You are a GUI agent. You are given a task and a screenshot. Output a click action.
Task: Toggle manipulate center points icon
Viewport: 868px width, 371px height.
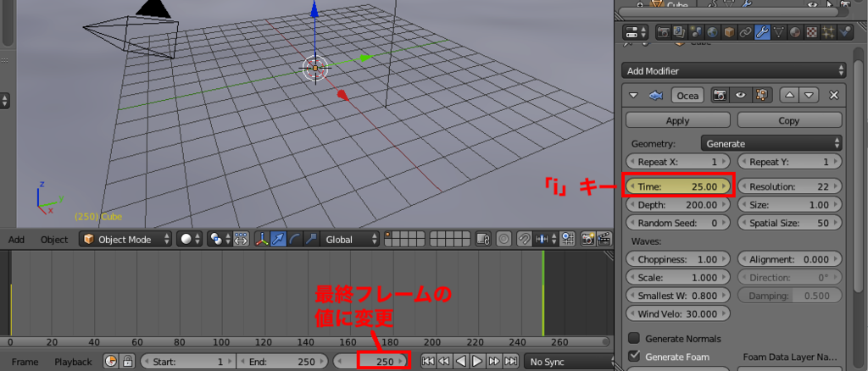pyautogui.click(x=241, y=240)
